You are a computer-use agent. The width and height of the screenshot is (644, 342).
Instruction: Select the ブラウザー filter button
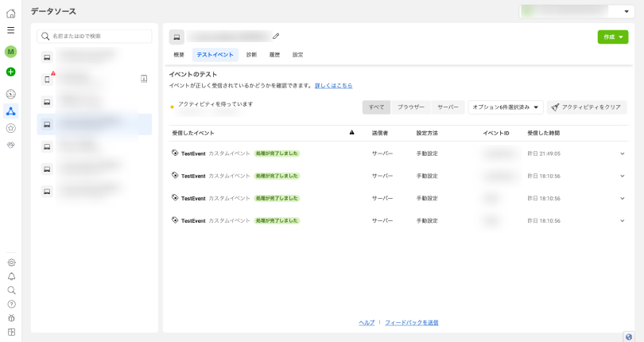point(411,107)
